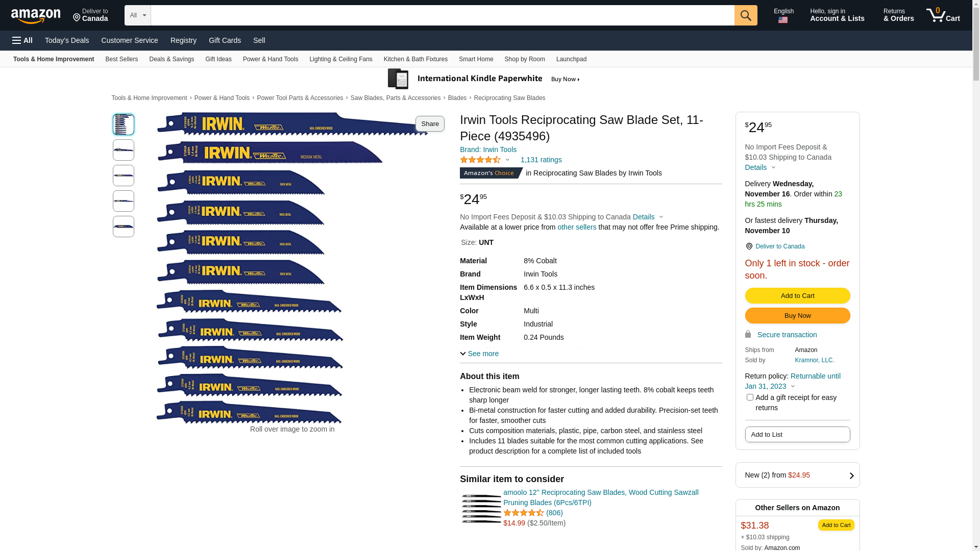Open Deals & Savings in the subnav
The width and height of the screenshot is (980, 551).
click(171, 59)
